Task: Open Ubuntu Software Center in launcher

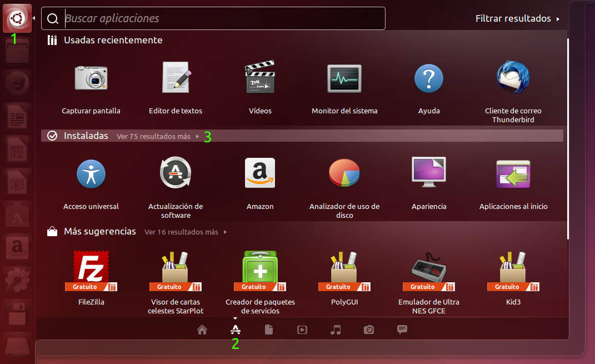Action: tap(17, 215)
